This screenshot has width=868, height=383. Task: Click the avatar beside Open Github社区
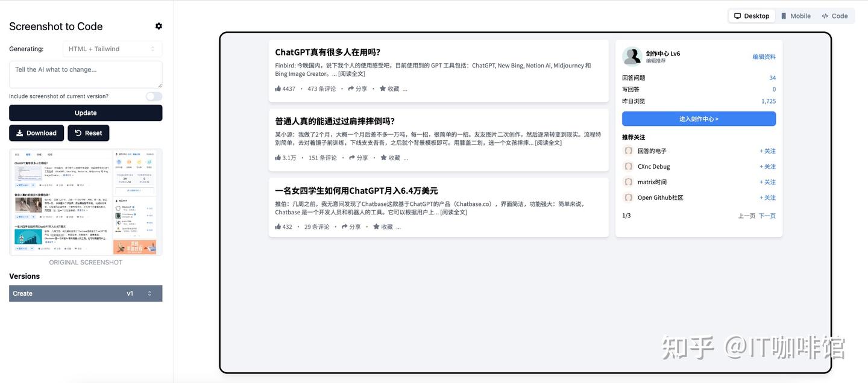pyautogui.click(x=629, y=197)
